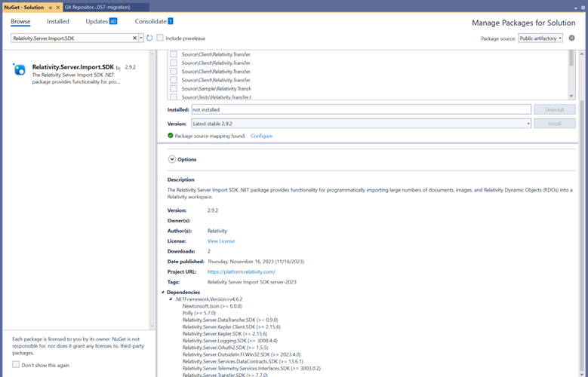The image size is (588, 377).
Task: Click the Relativity.Server.Telemetry.Services.Interfaces.SDK dependency
Action: click(251, 368)
